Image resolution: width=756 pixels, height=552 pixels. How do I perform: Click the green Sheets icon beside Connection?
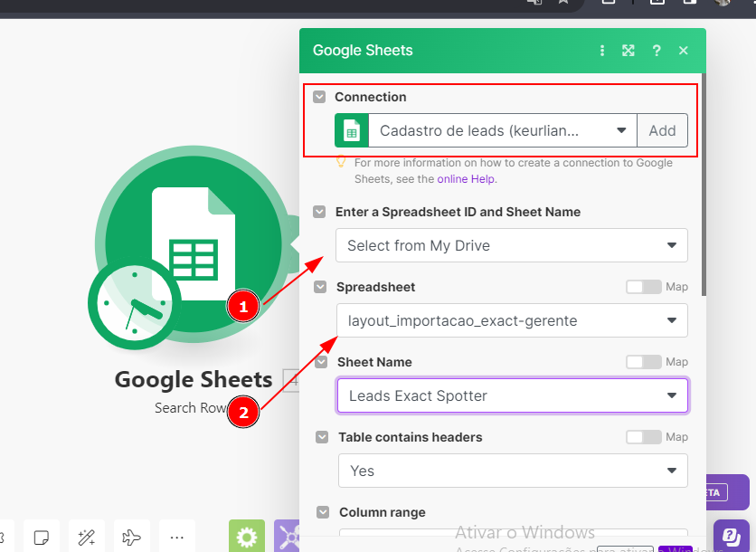[x=352, y=130]
